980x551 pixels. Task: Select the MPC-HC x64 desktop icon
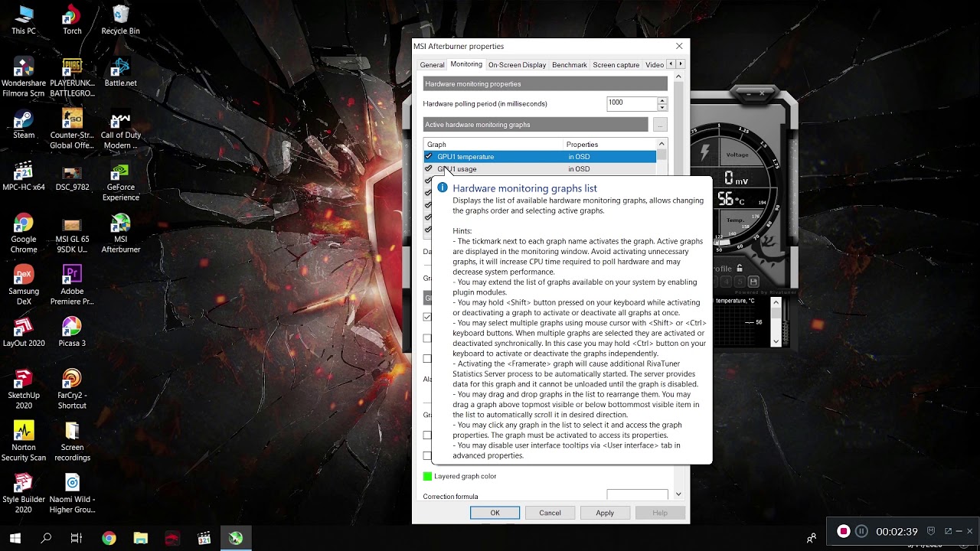click(24, 177)
